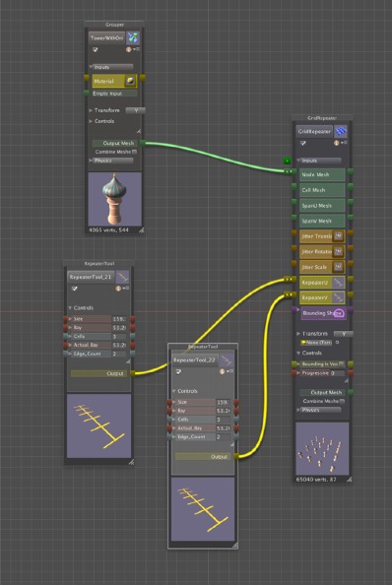Screen dimensions: 392x585
Task: Click the tower preview thumbnail in Grouper
Action: [114, 199]
